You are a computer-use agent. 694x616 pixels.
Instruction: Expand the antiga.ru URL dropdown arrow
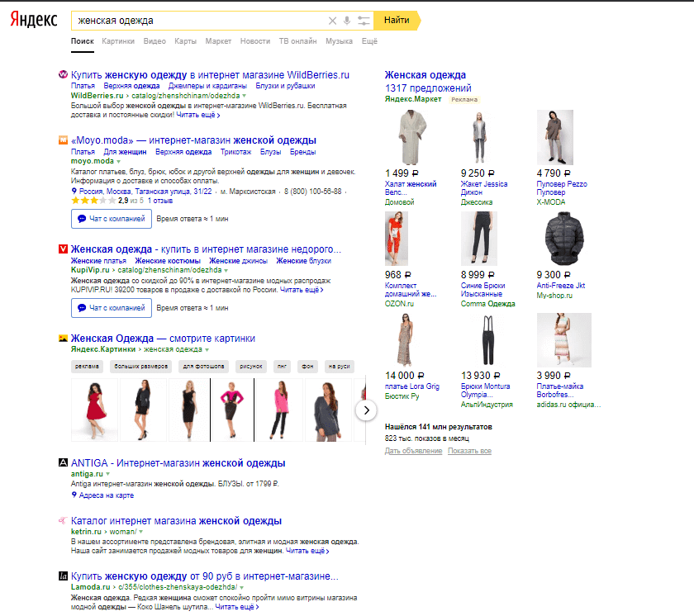point(107,474)
